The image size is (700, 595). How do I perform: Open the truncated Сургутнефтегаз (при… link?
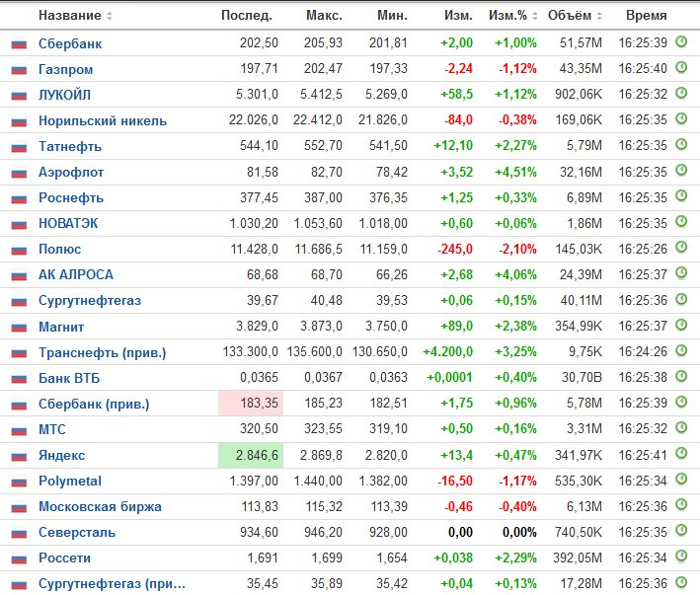tap(112, 583)
